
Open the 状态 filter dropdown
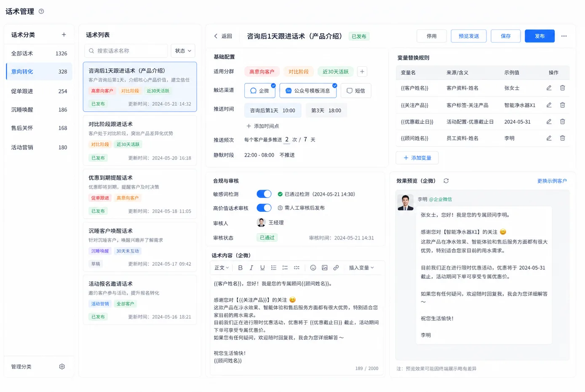tap(183, 51)
